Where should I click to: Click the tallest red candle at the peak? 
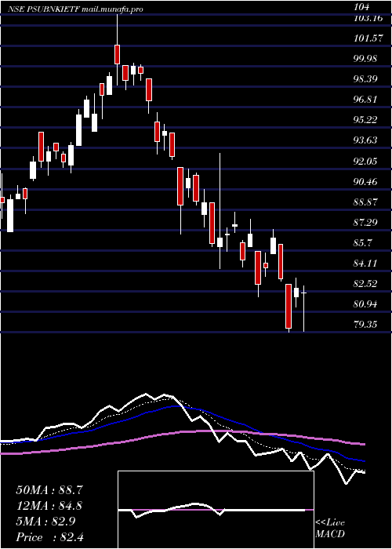(117, 54)
